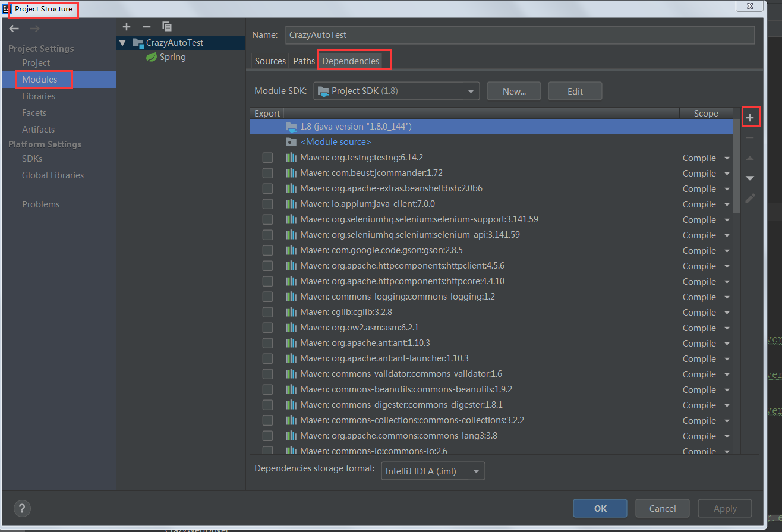
Task: Toggle export checkbox for commons-logging:1.2
Action: pos(267,297)
